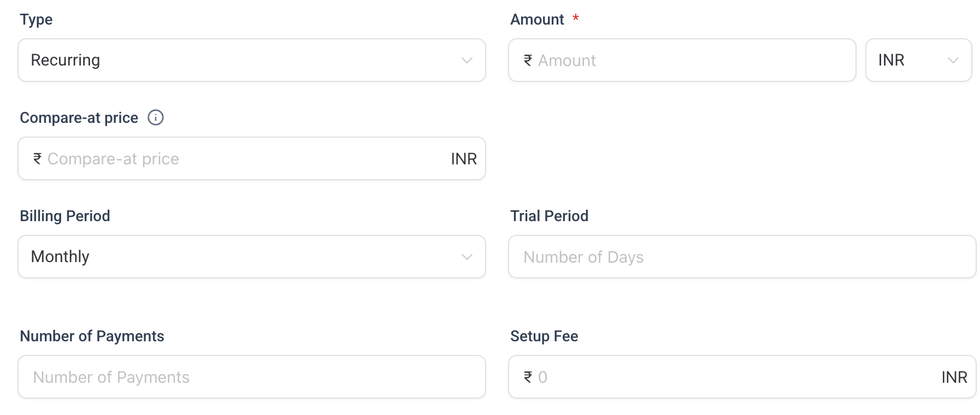Click the rupee symbol in the Amount field
Viewport: 980px width, 415px height.
[x=528, y=60]
